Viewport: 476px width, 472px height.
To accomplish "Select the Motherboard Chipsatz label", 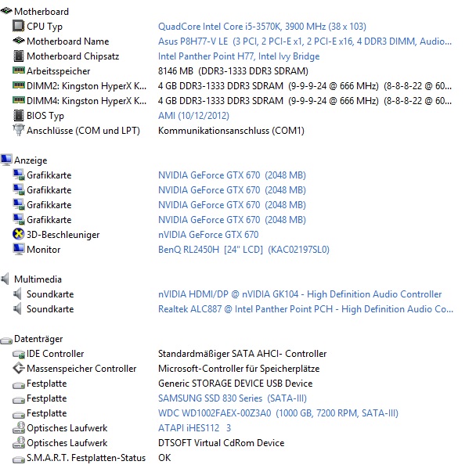I will (x=73, y=56).
